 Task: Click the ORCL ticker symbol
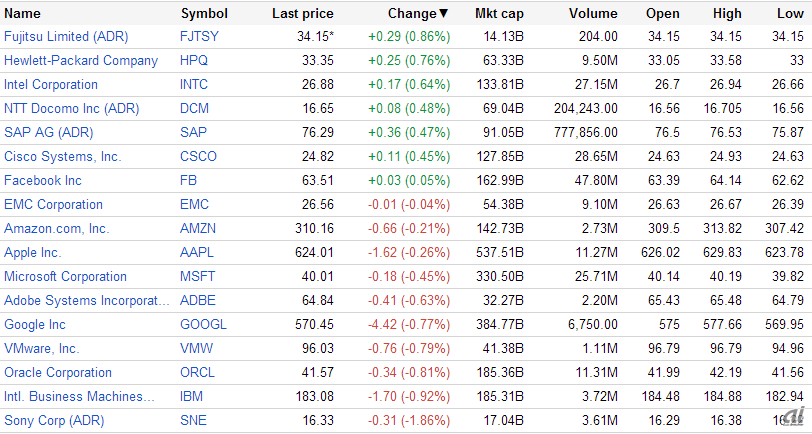(198, 373)
